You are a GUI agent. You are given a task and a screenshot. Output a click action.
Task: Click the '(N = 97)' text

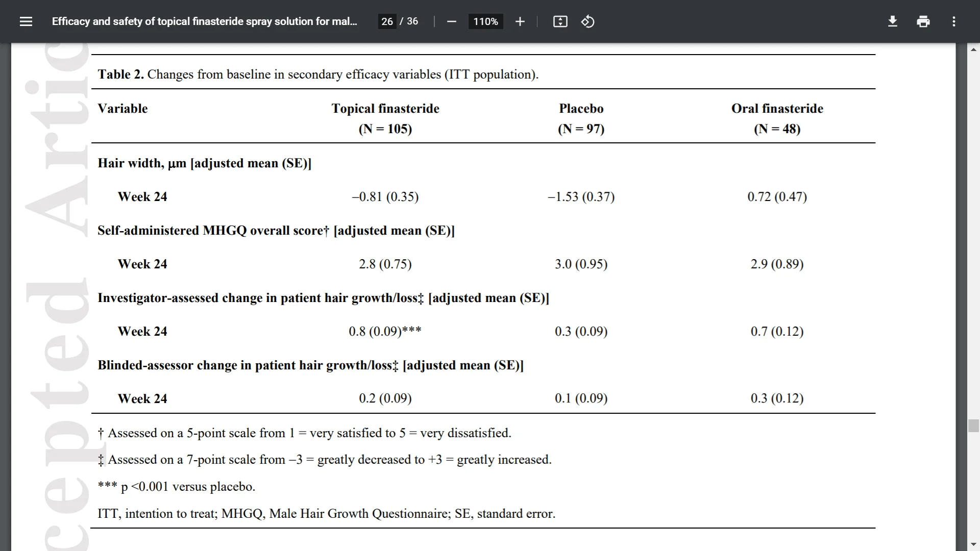[581, 129]
